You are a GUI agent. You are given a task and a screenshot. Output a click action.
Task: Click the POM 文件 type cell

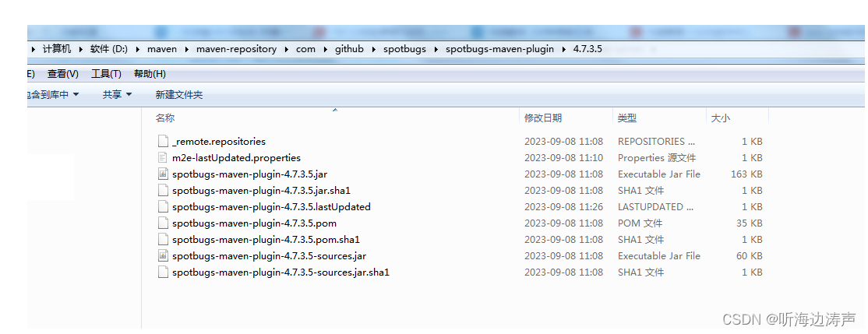point(640,223)
